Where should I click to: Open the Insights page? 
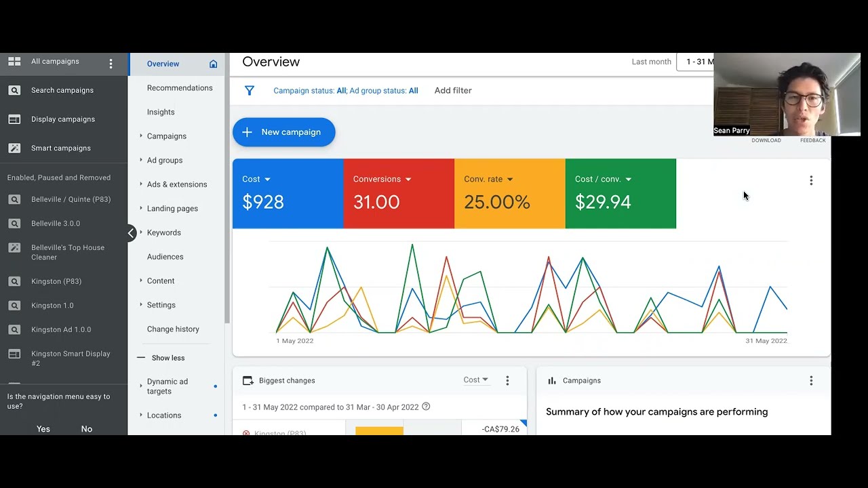pos(161,112)
